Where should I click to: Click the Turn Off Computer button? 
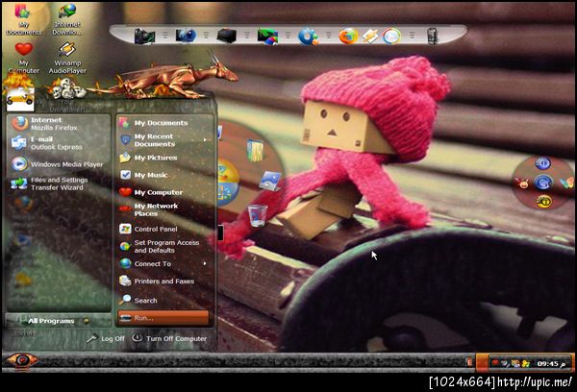point(169,338)
